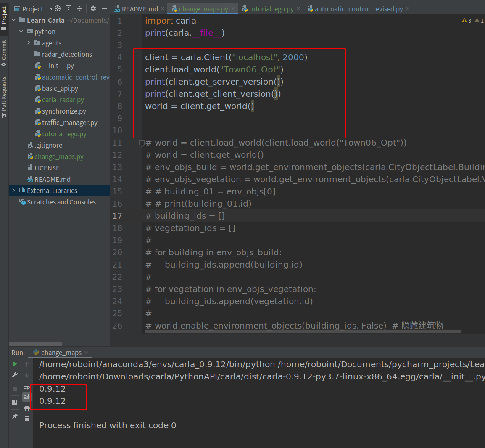Click Collapse All icon in Project toolbar
This screenshot has height=448, width=485.
79,9
